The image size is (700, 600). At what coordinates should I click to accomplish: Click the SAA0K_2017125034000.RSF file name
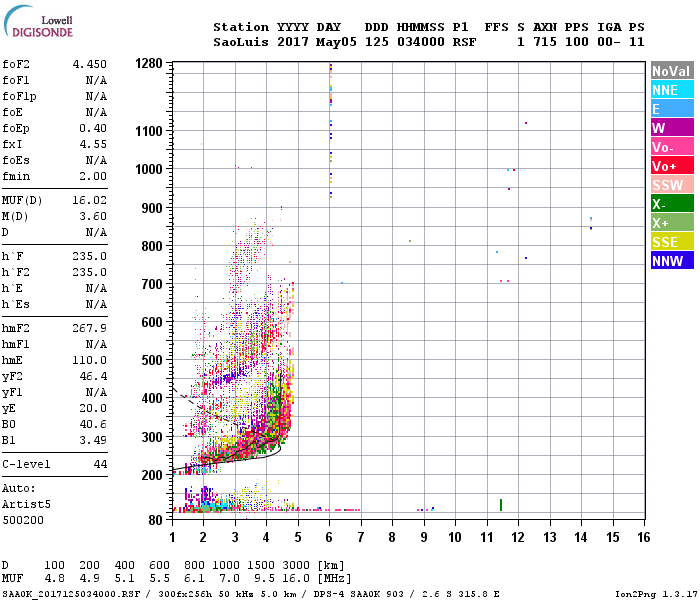coord(71,594)
